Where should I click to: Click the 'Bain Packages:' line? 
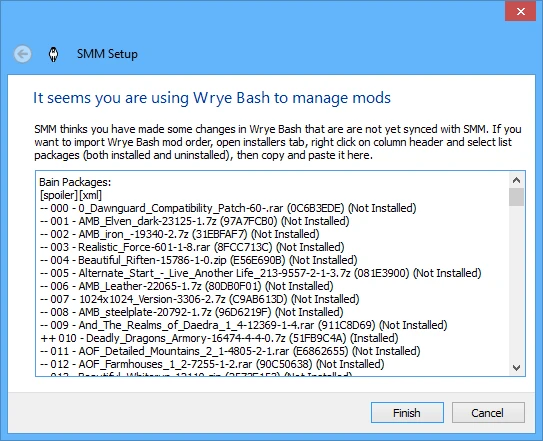point(75,182)
